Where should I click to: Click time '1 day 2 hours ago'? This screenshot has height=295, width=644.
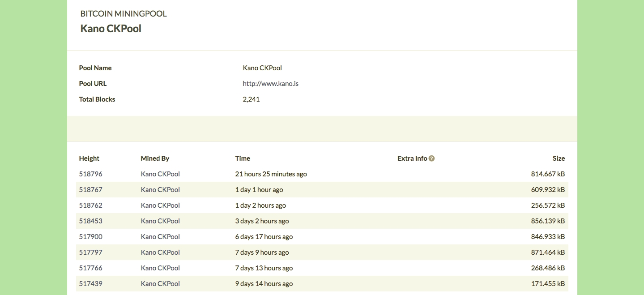pos(260,205)
